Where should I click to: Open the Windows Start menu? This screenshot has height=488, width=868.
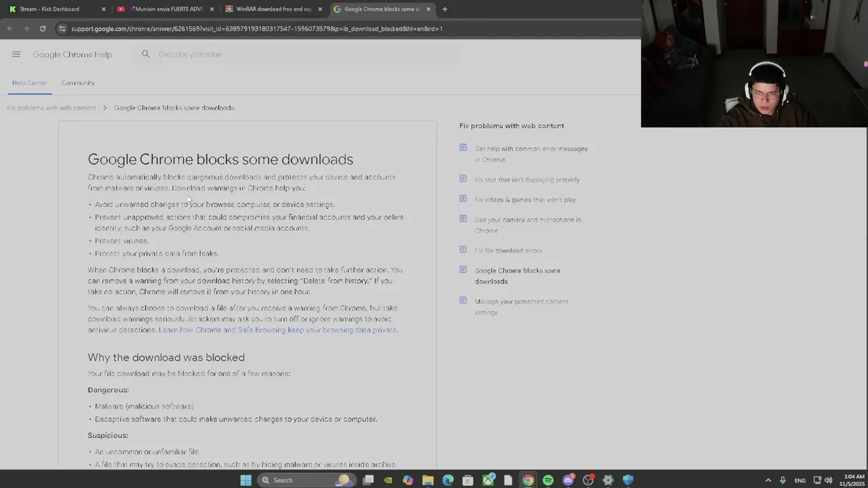coord(245,480)
